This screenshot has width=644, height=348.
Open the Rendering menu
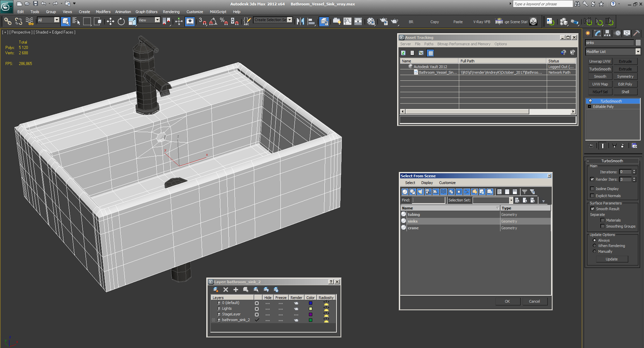[171, 12]
